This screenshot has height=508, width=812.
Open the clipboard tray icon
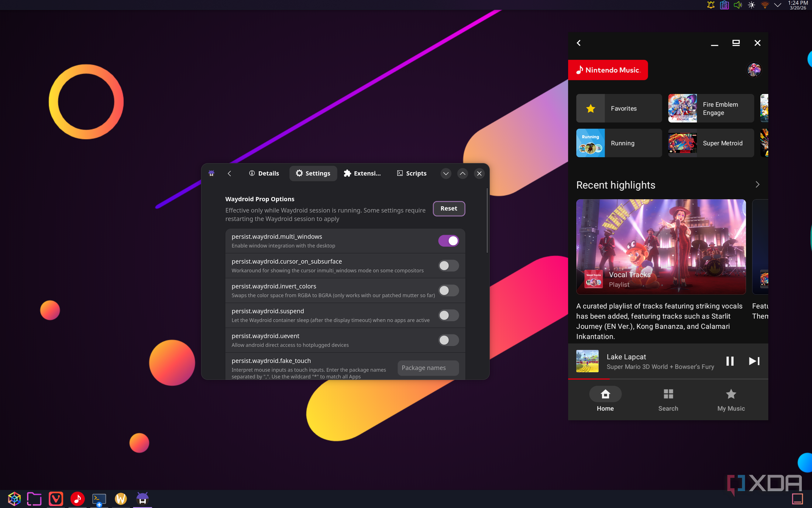724,5
